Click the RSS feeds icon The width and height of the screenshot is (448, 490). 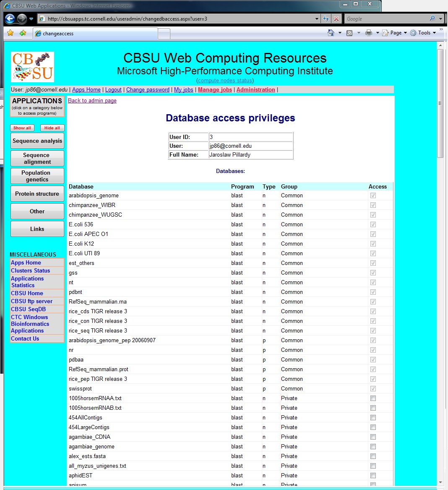tap(349, 33)
